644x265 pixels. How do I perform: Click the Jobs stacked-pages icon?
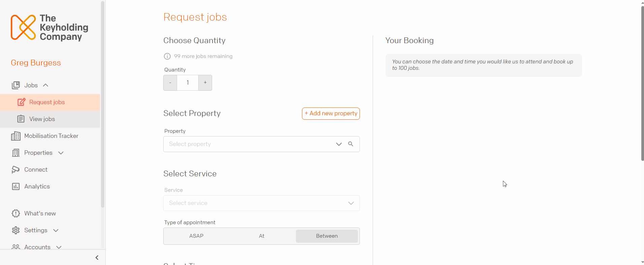point(16,85)
